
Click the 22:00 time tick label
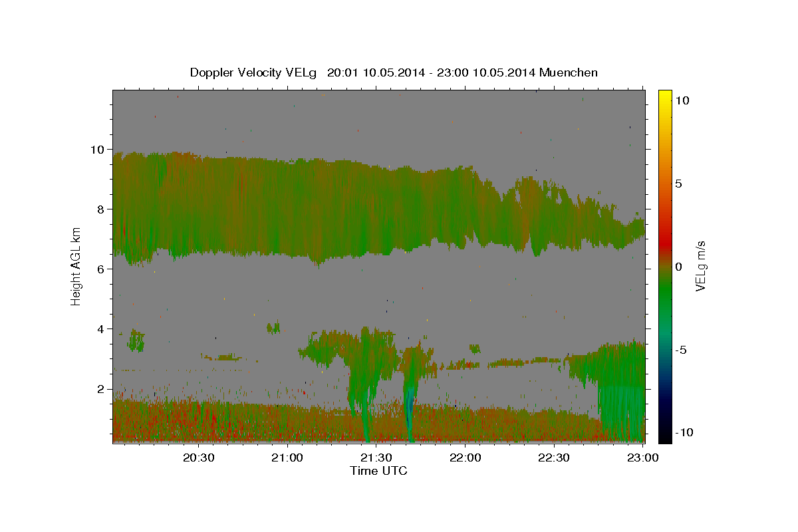tap(465, 458)
